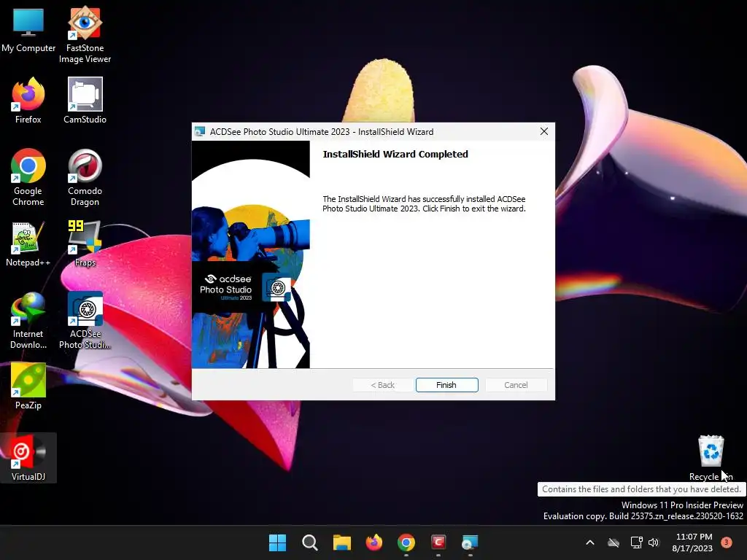The height and width of the screenshot is (560, 747).
Task: Click the 'InstallShield Wizard Completed' heading
Action: click(395, 154)
